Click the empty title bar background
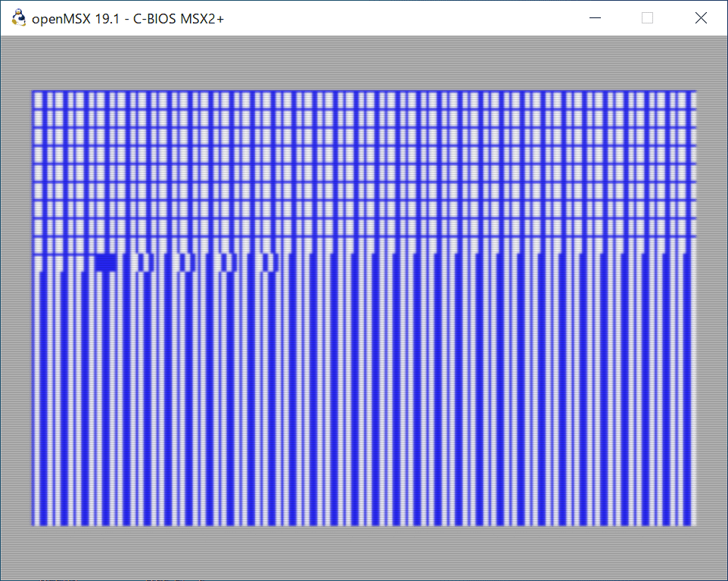Viewport: 728px width, 581px height. pyautogui.click(x=378, y=17)
